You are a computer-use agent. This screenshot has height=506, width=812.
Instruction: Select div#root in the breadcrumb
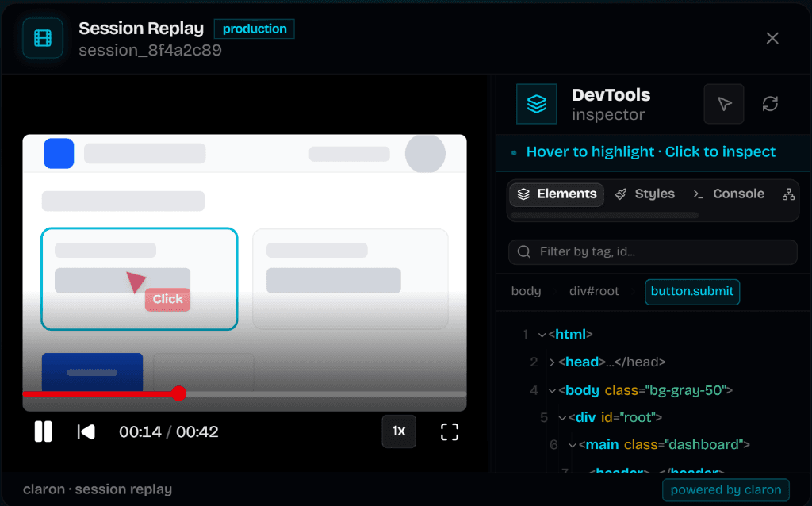tap(594, 291)
